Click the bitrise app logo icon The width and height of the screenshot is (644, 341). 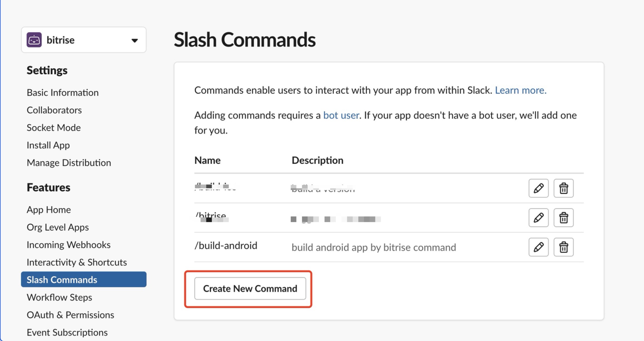[x=34, y=40]
